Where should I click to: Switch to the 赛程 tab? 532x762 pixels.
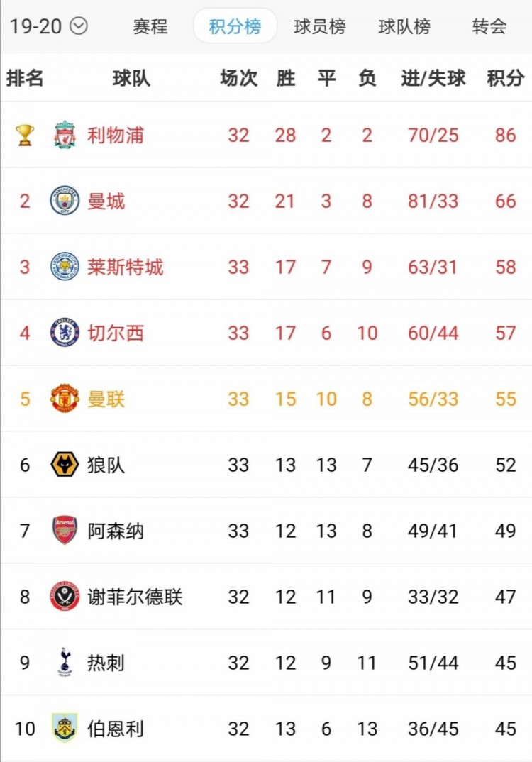[x=150, y=26]
